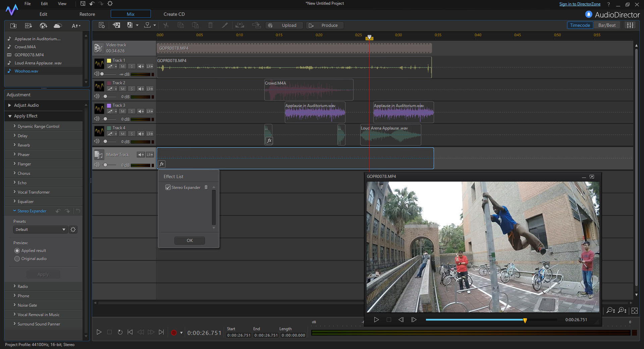Start playback in the main transport bar

(x=99, y=332)
